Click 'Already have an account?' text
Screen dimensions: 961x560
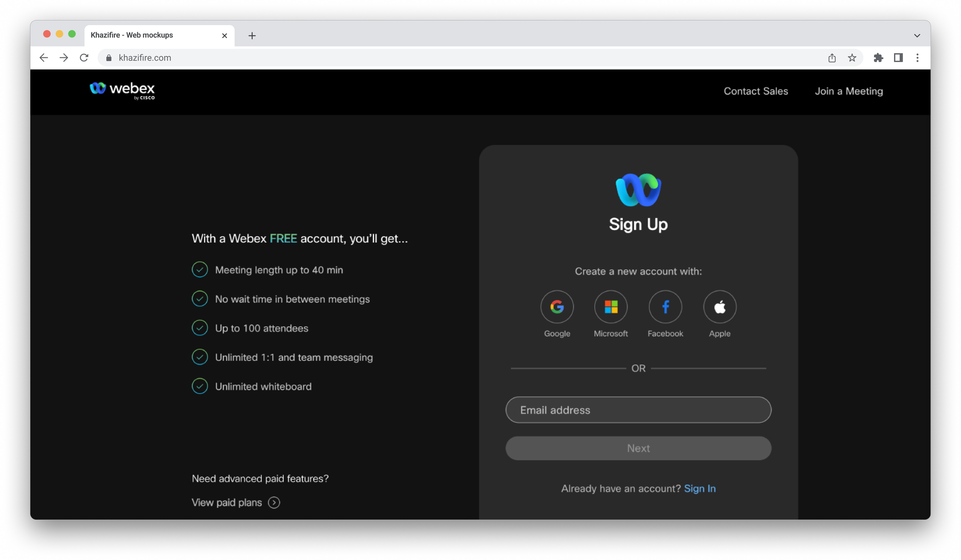point(621,488)
